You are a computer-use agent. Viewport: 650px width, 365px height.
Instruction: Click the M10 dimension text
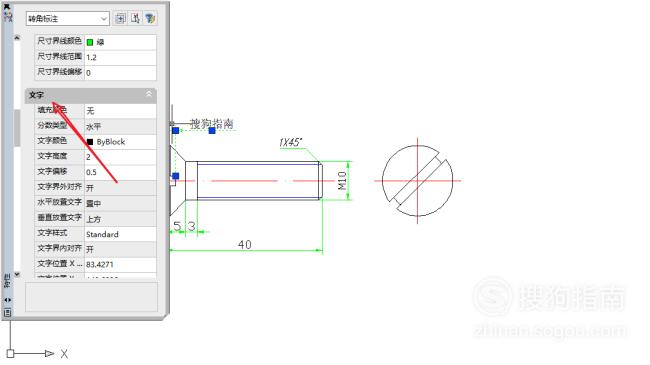(x=342, y=180)
